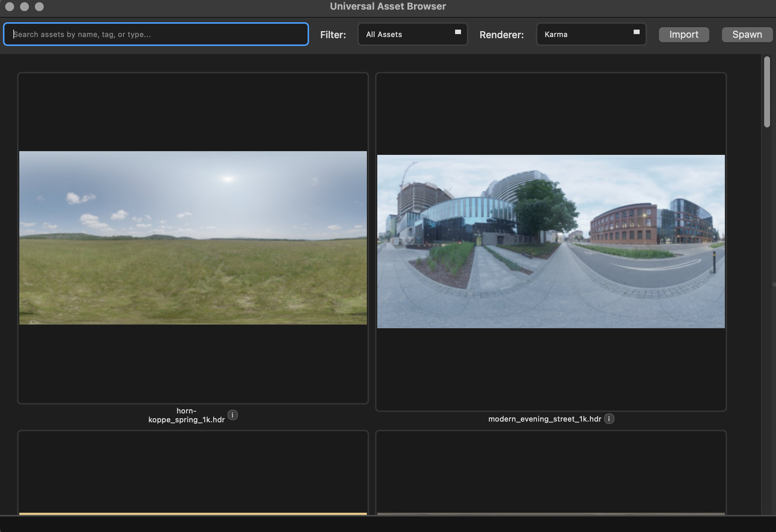This screenshot has height=532, width=776.
Task: Select the grassy field HDR thumbnail
Action: pyautogui.click(x=193, y=237)
